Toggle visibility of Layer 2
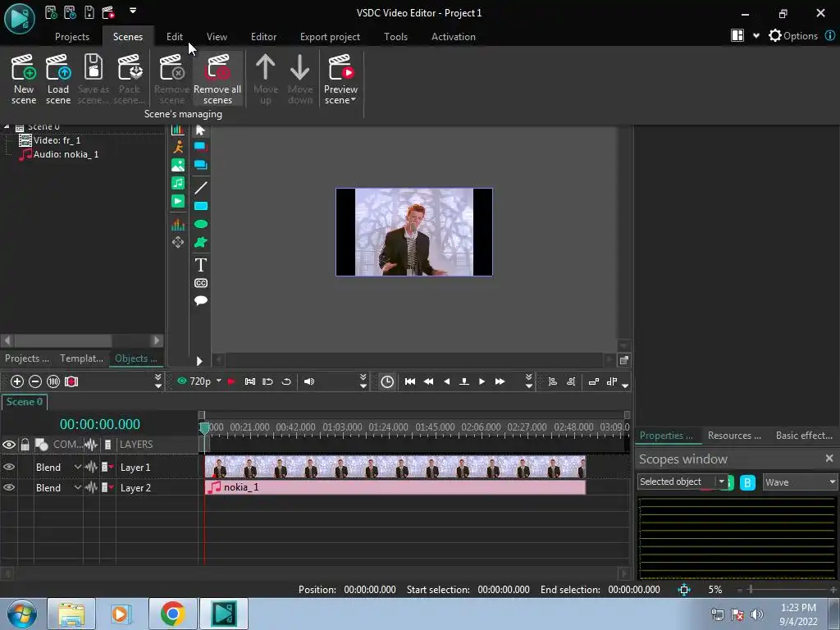840x630 pixels. pos(9,487)
